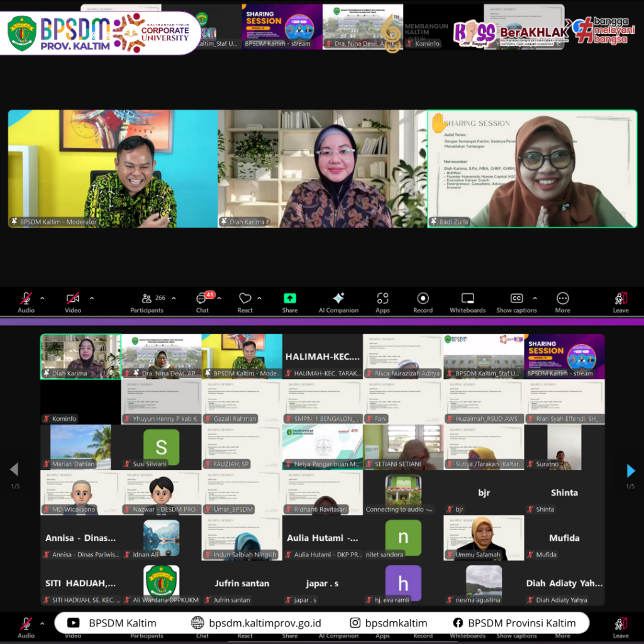Viewport: 644px width, 644px height.
Task: Select the Gazali Rahman tile
Action: pyautogui.click(x=242, y=402)
